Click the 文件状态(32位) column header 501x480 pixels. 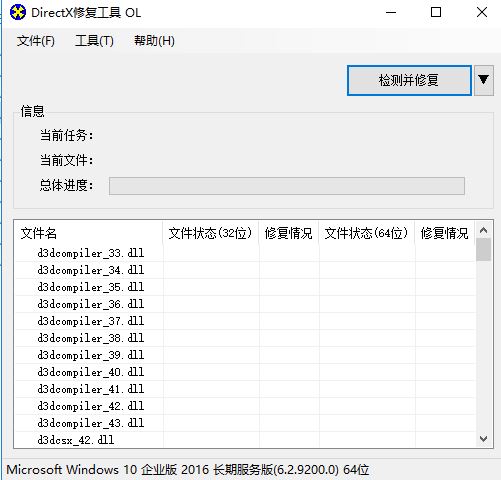point(211,233)
